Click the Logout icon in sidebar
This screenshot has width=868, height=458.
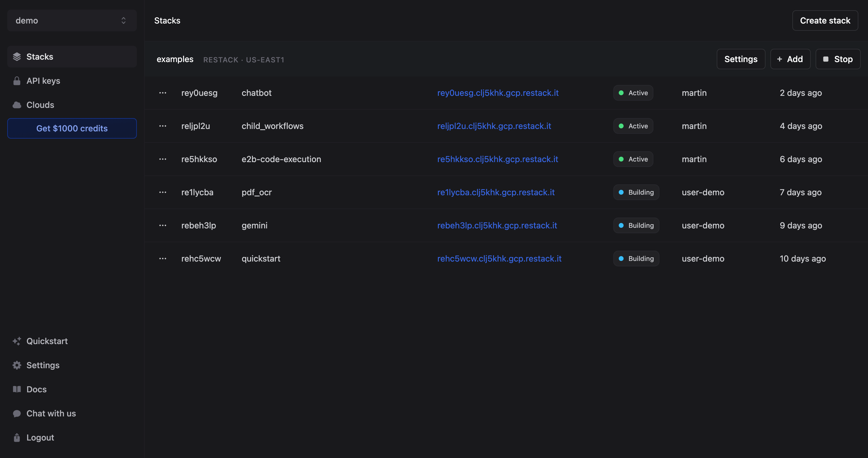tap(17, 438)
